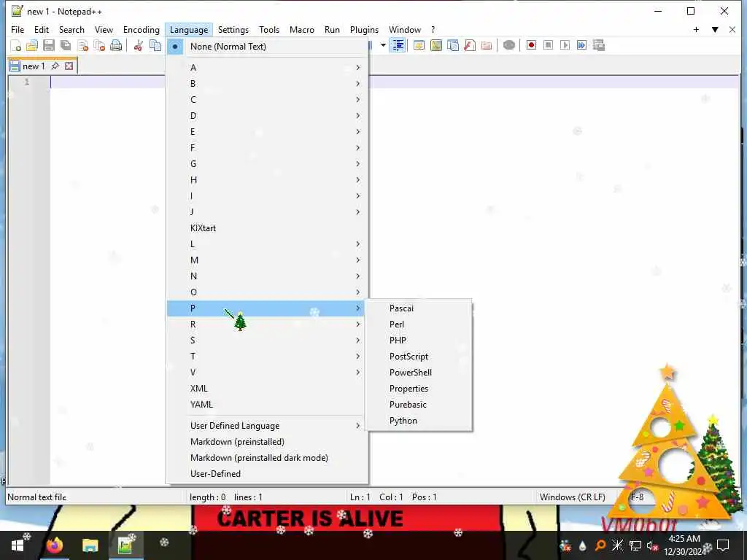
Task: Click the Close All toolbar icon
Action: 99,46
